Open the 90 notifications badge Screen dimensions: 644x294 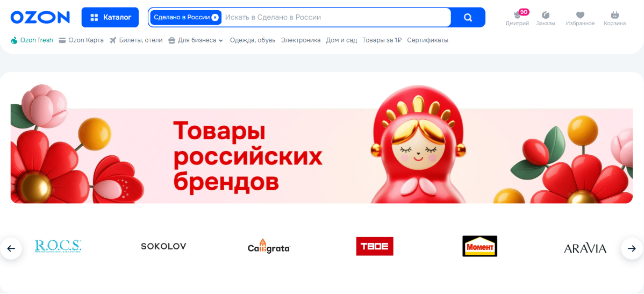524,12
